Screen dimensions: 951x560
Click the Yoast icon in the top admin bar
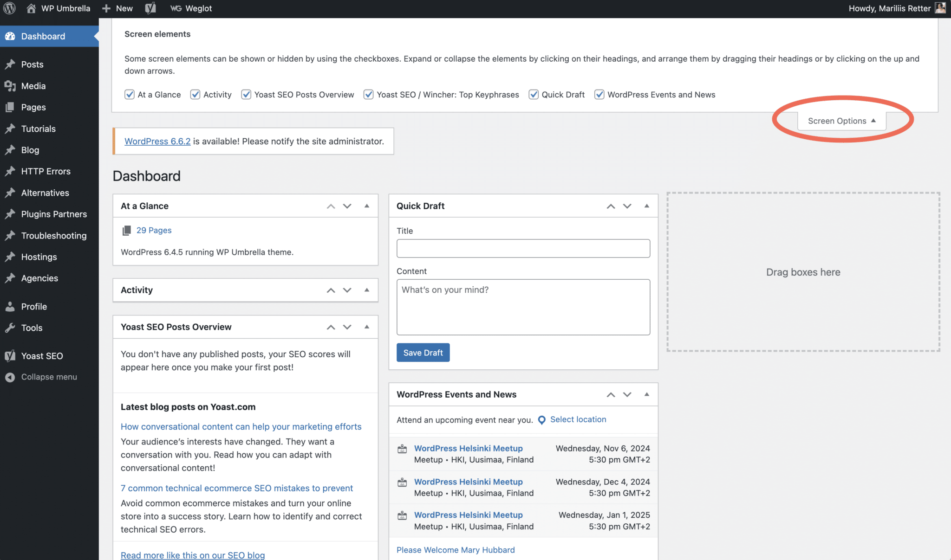tap(150, 8)
